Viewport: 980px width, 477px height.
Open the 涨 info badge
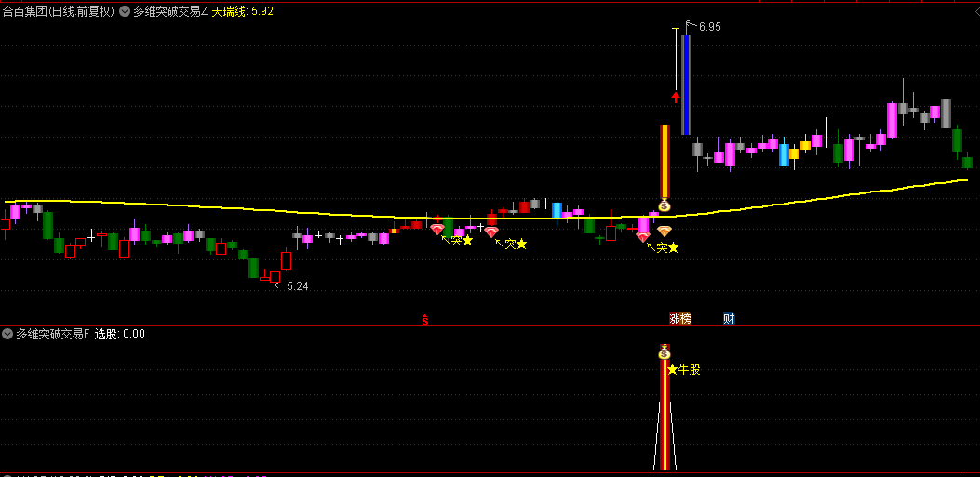675,318
